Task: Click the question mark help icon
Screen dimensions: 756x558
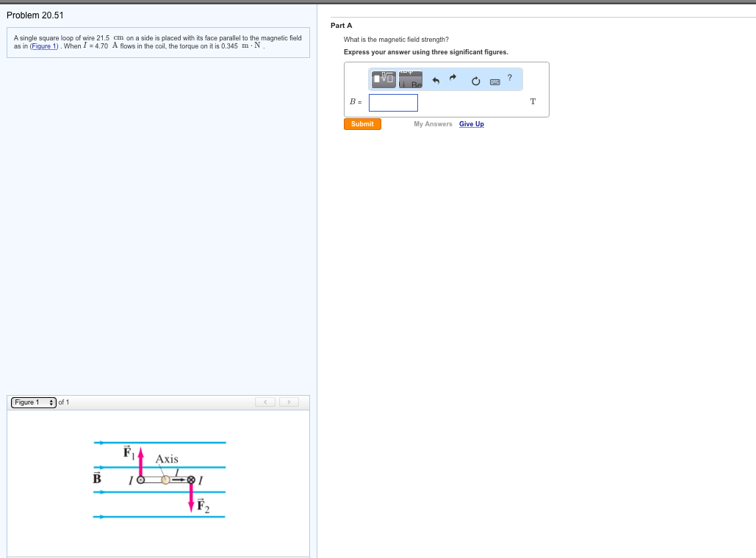Action: (x=510, y=77)
